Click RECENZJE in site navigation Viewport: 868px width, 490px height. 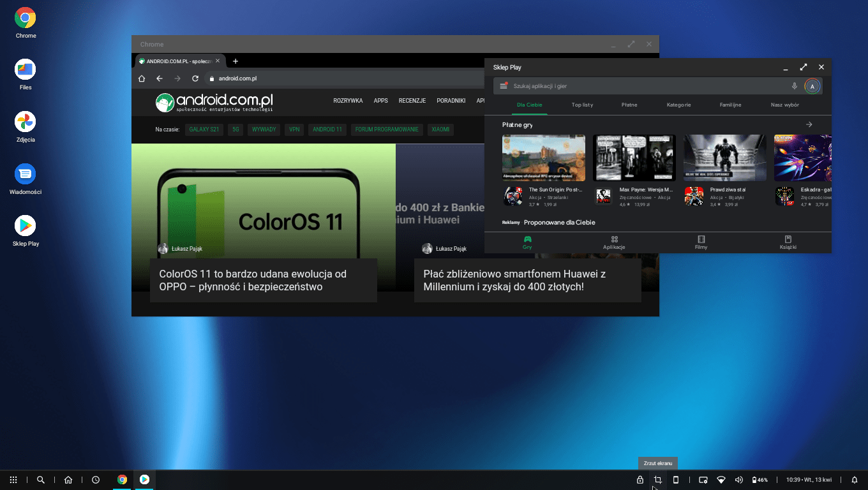(x=412, y=101)
